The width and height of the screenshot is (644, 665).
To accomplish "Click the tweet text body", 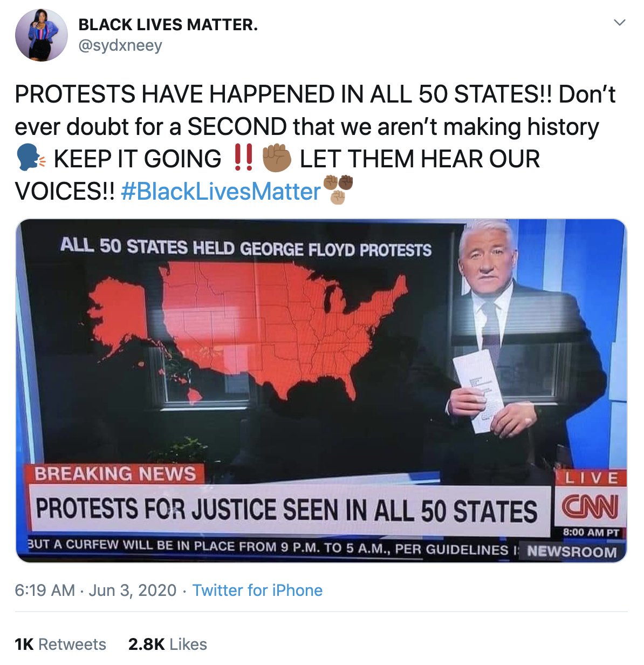I will [x=316, y=142].
